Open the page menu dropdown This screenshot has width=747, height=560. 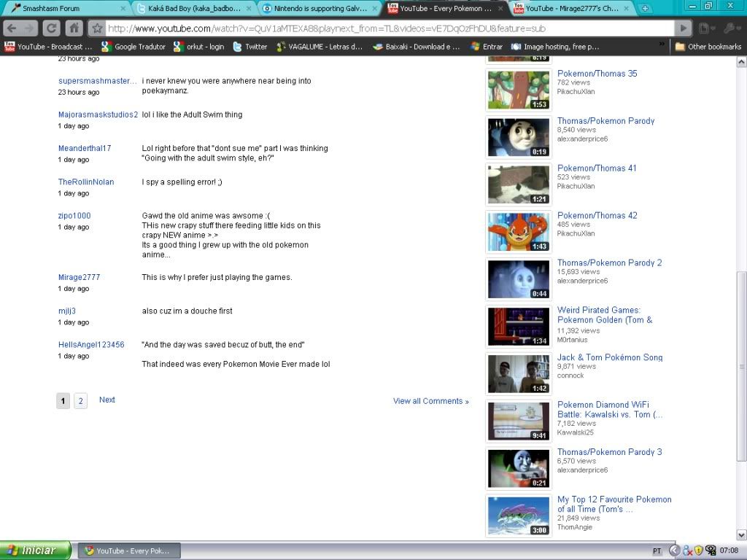(705, 28)
